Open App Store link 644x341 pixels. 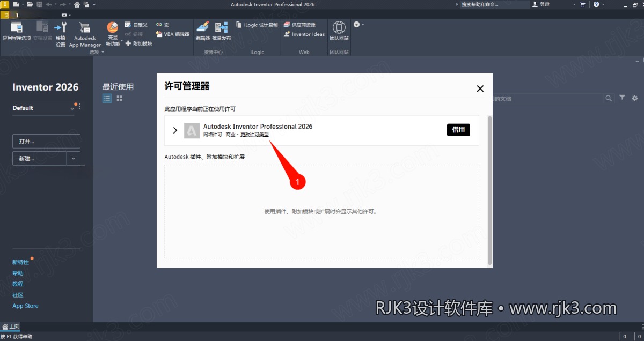coord(25,306)
